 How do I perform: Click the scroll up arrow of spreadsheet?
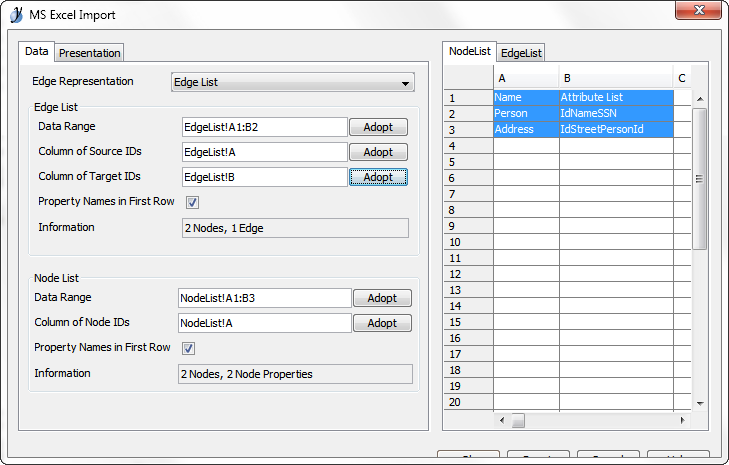(x=700, y=98)
